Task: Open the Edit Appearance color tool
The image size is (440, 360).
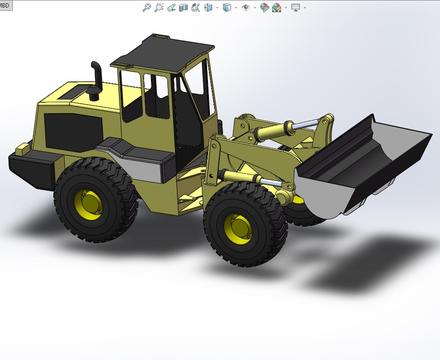Action: point(264,7)
